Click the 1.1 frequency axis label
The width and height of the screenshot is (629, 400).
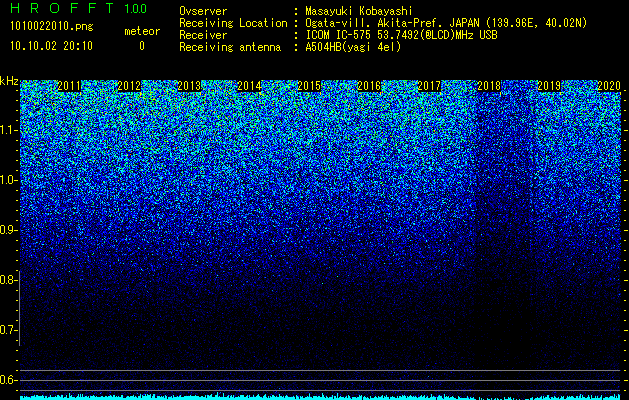click(x=8, y=130)
